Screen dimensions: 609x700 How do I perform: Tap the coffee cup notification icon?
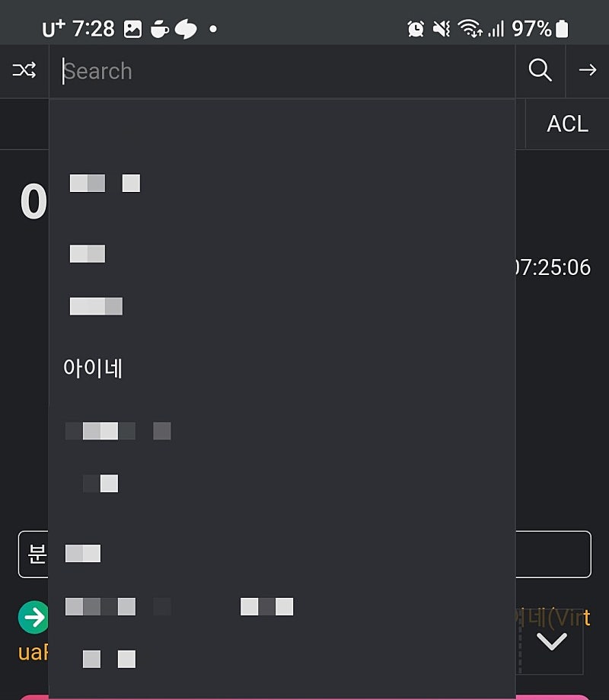pyautogui.click(x=160, y=29)
